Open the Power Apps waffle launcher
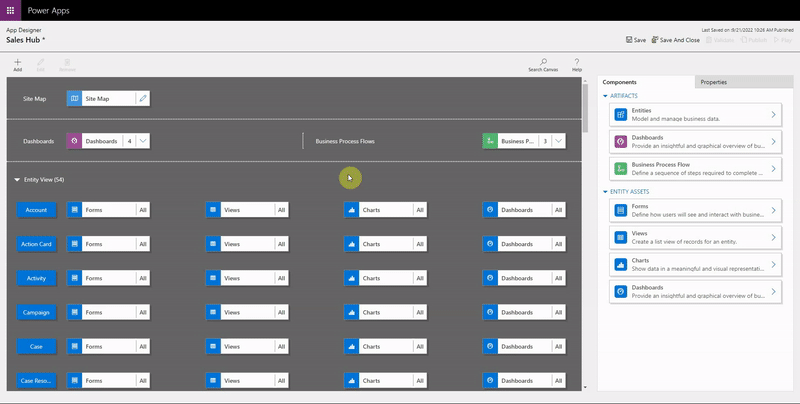This screenshot has height=404, width=800. click(x=11, y=9)
